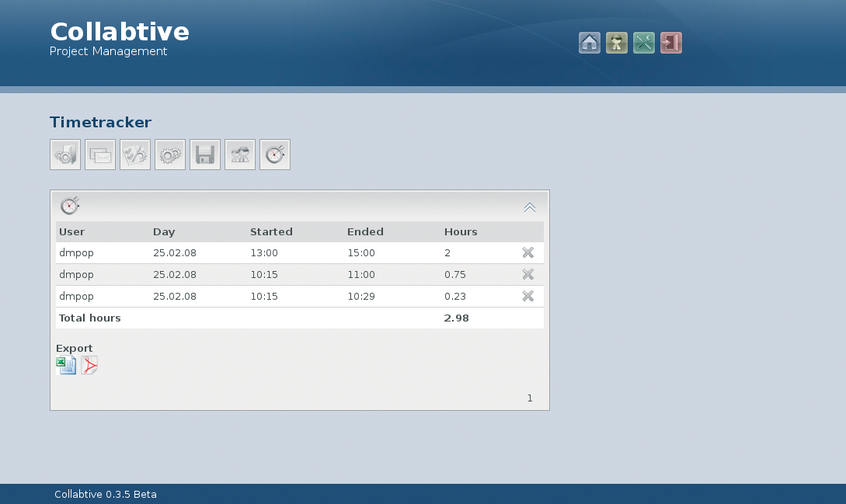
Task: Open the Timetracker stopwatch toolbar icon
Action: [275, 155]
